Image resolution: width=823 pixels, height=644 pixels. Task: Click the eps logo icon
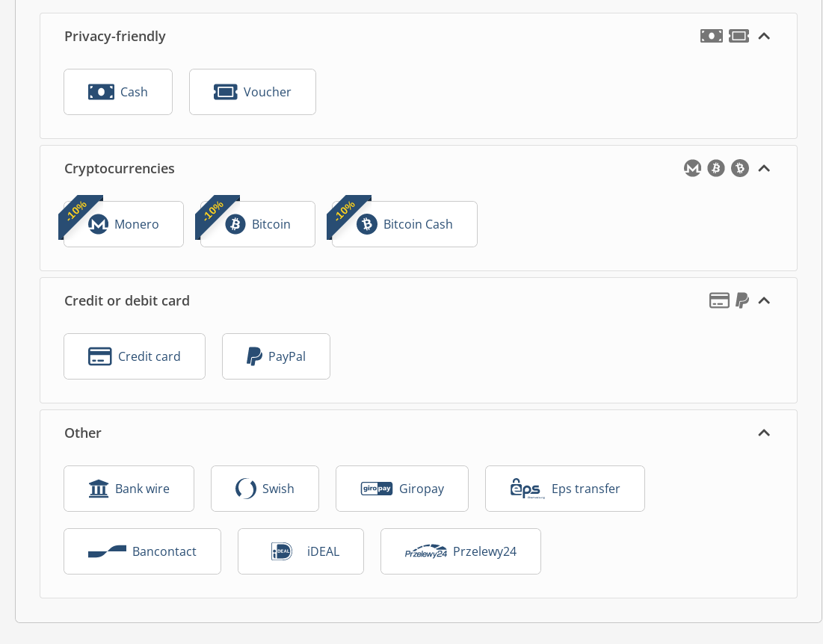(x=526, y=489)
